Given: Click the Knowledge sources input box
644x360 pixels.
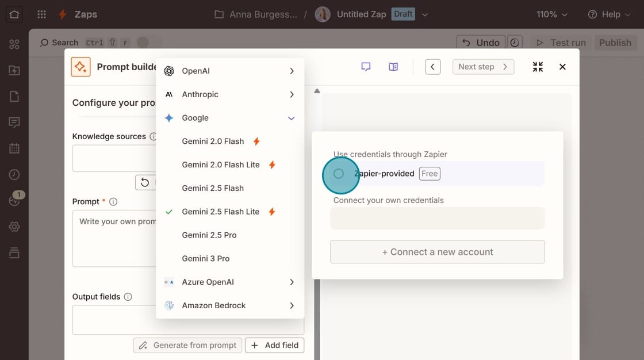Looking at the screenshot, I should (114, 158).
